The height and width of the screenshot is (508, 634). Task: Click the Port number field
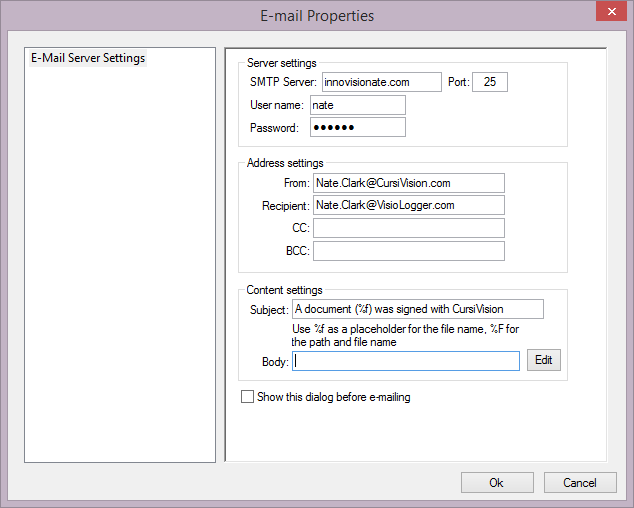[x=489, y=82]
